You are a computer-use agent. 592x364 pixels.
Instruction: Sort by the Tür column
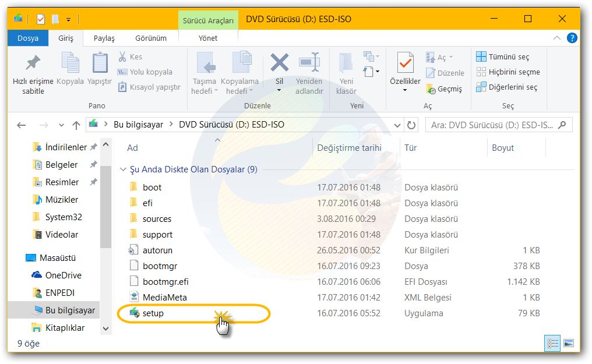(x=410, y=148)
